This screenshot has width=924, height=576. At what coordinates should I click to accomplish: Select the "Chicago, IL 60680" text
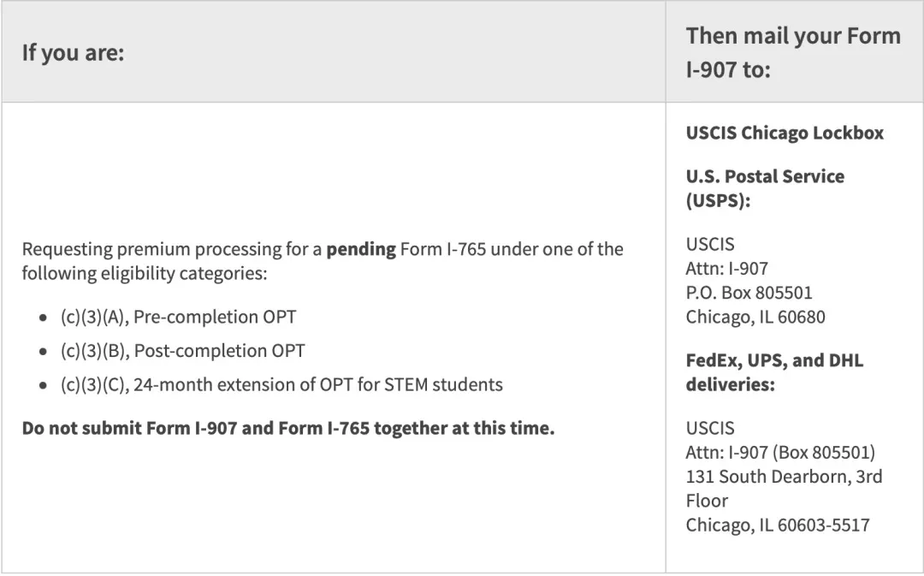755,317
